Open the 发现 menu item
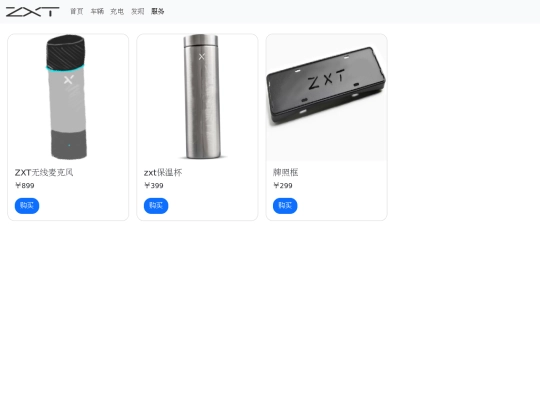This screenshot has width=540, height=405. coord(137,11)
